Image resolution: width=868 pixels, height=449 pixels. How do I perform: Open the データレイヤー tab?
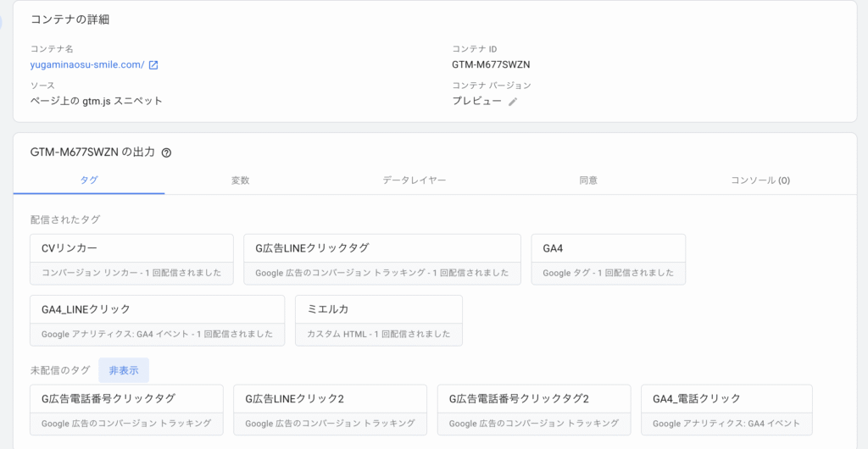tap(414, 180)
